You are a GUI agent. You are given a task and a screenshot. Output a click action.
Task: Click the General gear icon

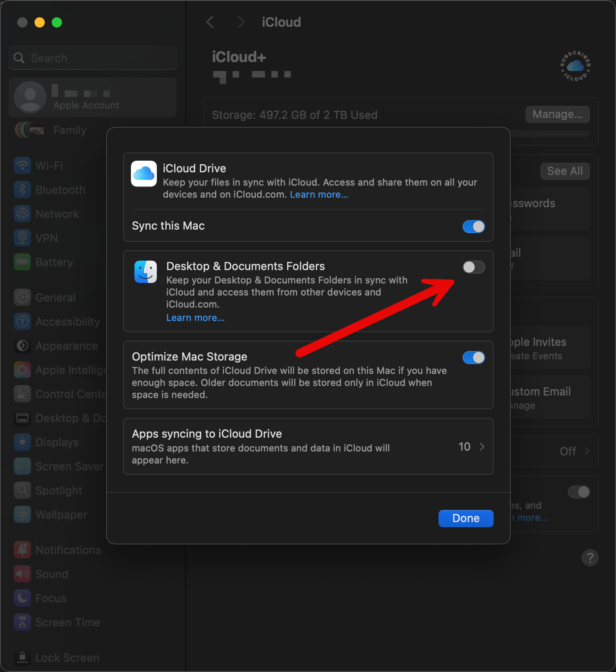click(22, 297)
